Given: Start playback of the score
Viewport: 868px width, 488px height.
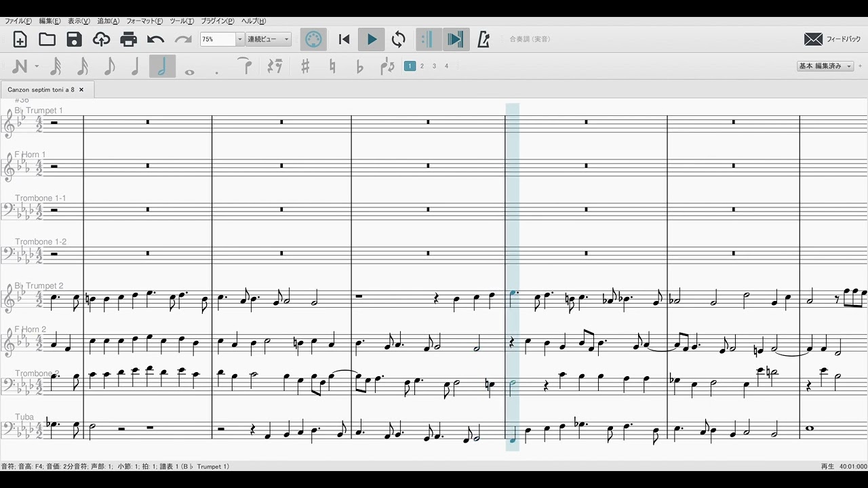Looking at the screenshot, I should coord(372,39).
